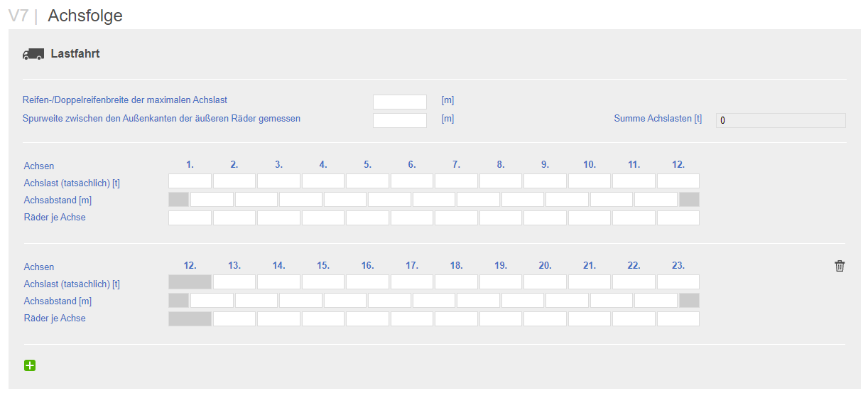This screenshot has height=396, width=868.
Task: Click Räder je Achse field for axle 18
Action: click(456, 319)
